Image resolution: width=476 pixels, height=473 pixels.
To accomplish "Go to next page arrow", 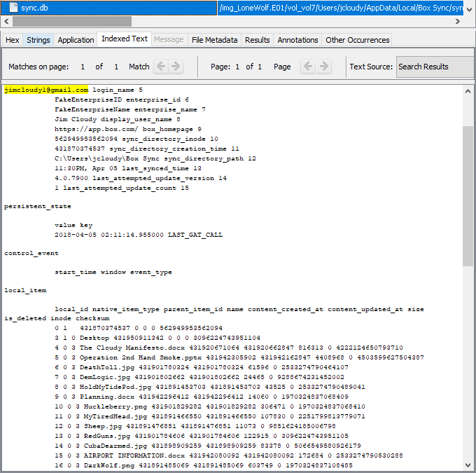I will 324,67.
